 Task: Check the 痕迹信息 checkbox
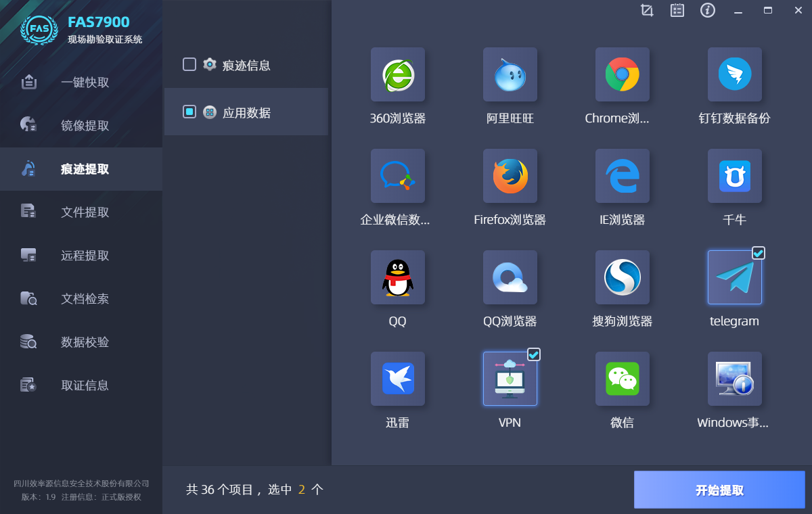(189, 64)
